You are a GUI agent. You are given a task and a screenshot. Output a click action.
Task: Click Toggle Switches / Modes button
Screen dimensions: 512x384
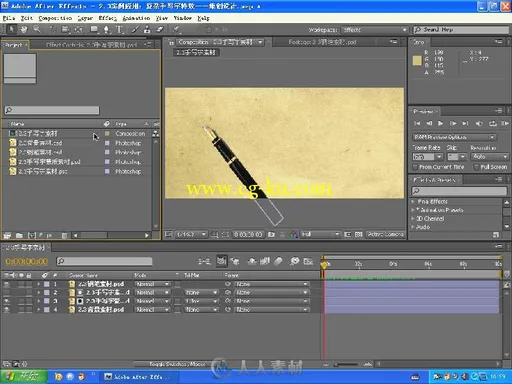[x=177, y=364]
